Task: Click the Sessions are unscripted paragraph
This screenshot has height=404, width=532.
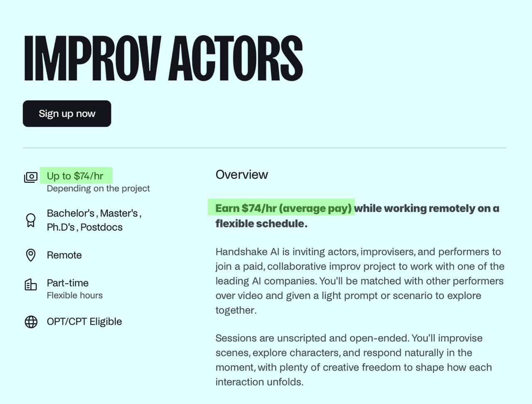Action: click(353, 360)
